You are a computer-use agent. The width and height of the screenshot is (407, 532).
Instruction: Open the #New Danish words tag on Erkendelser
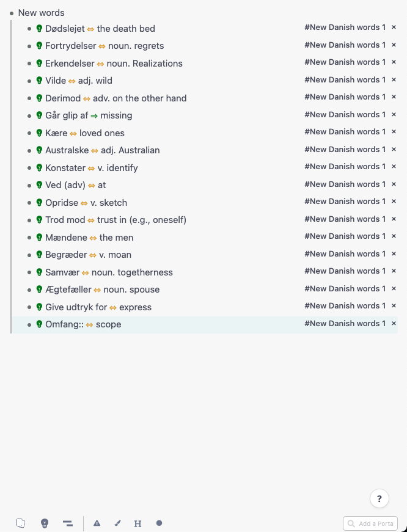345,62
